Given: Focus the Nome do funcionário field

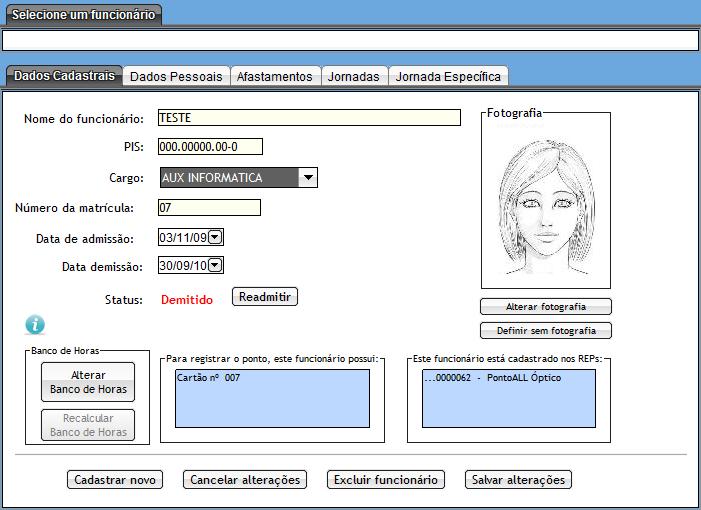Looking at the screenshot, I should click(309, 118).
